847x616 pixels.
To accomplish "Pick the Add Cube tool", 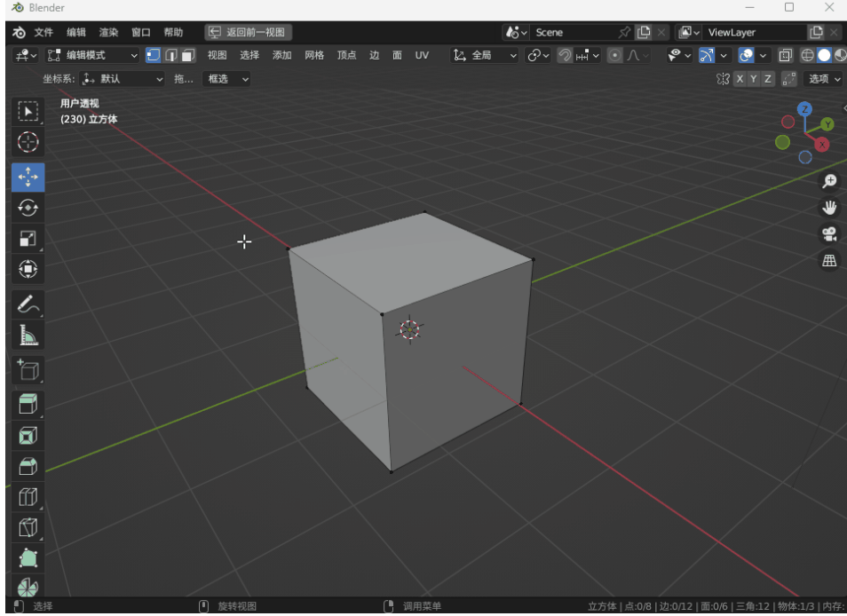I will (x=28, y=370).
